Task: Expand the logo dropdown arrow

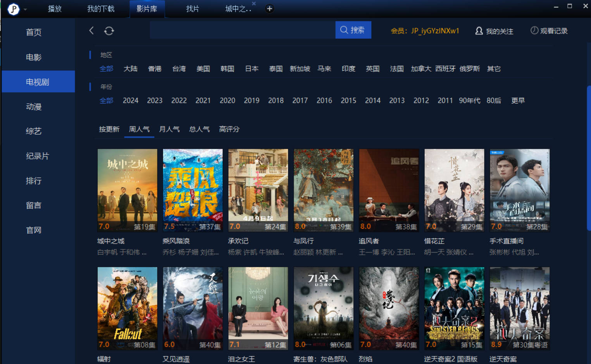Action: 25,9
